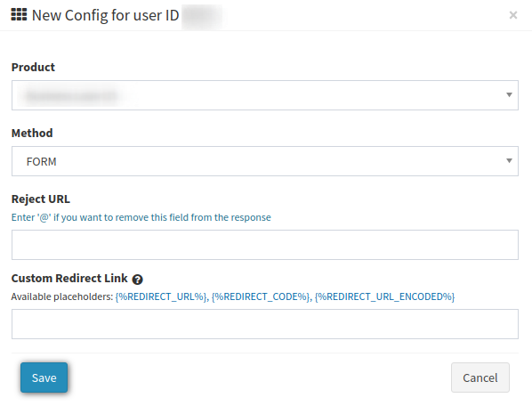Click the Method field label
The image size is (532, 414).
(x=32, y=134)
